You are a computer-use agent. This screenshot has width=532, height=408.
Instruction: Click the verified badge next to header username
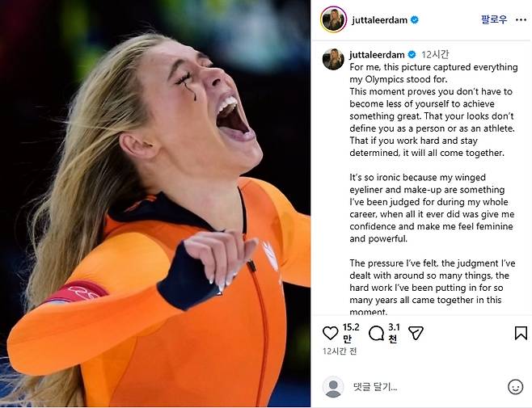tap(414, 20)
